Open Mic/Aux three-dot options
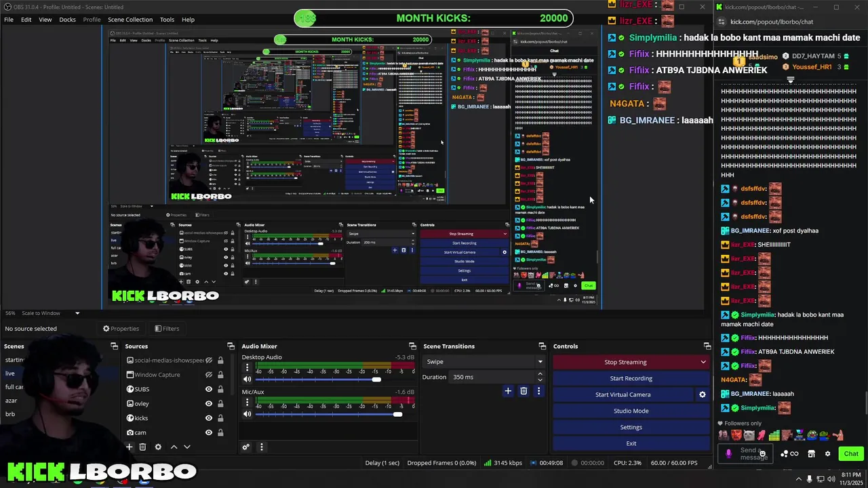The image size is (868, 488). [x=248, y=403]
